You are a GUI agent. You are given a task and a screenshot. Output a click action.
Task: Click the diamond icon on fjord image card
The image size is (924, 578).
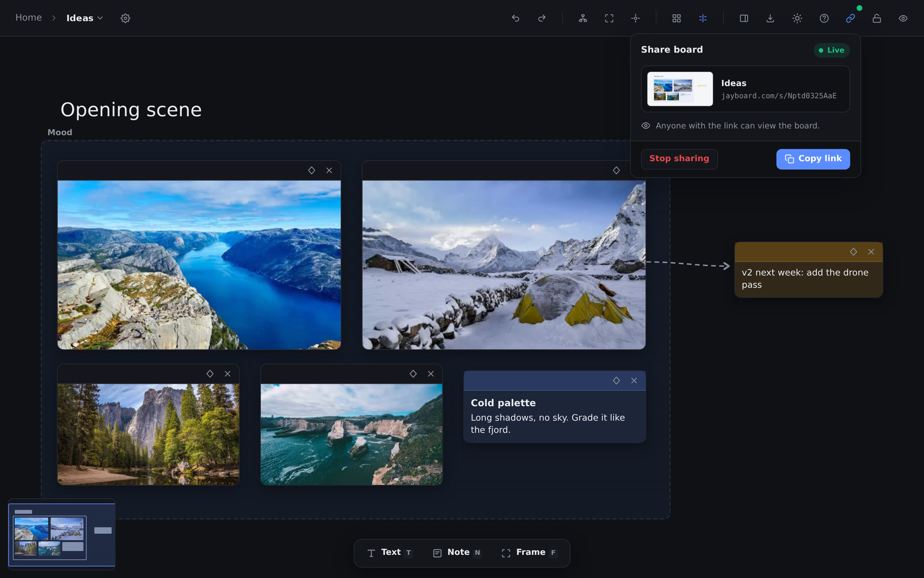pyautogui.click(x=311, y=170)
